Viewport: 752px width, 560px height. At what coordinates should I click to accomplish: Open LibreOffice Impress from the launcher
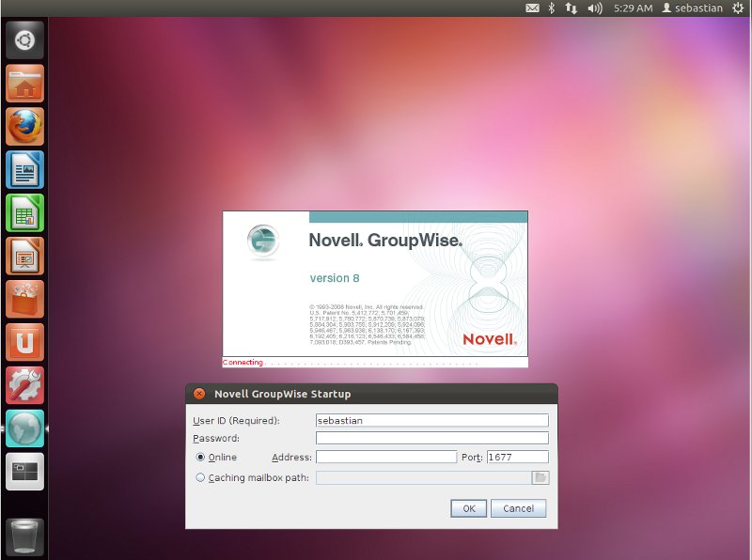[25, 256]
